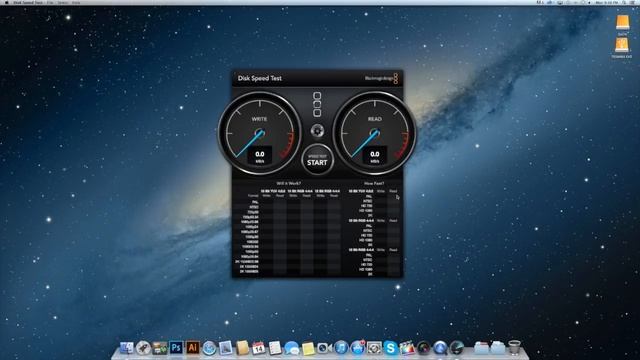Launch Final Cut Pro clapperboard in dock
This screenshot has width=640, height=360.
click(407, 348)
